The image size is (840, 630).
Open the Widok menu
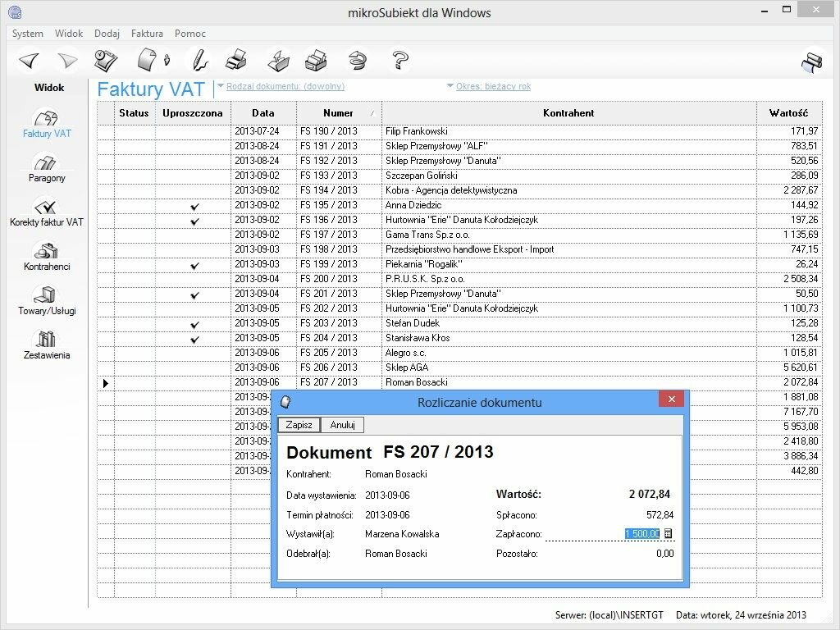69,34
